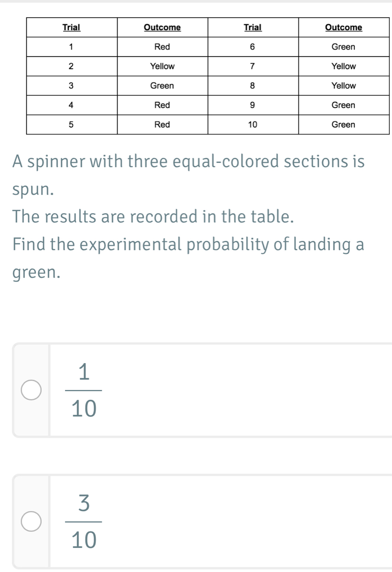The width and height of the screenshot is (392, 572).
Task: Click the "Find the experimental probability" question text
Action: [188, 243]
